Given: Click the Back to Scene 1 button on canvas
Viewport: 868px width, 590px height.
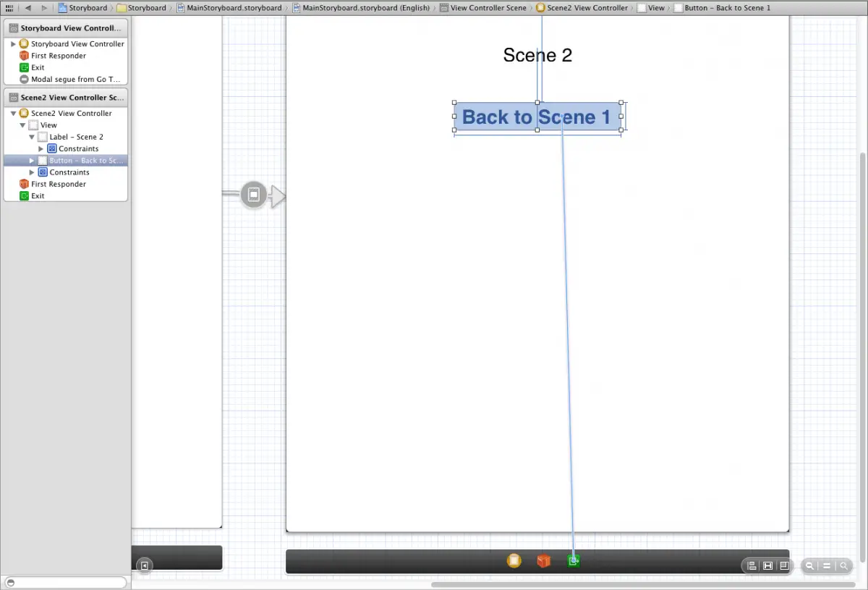Looking at the screenshot, I should click(537, 117).
